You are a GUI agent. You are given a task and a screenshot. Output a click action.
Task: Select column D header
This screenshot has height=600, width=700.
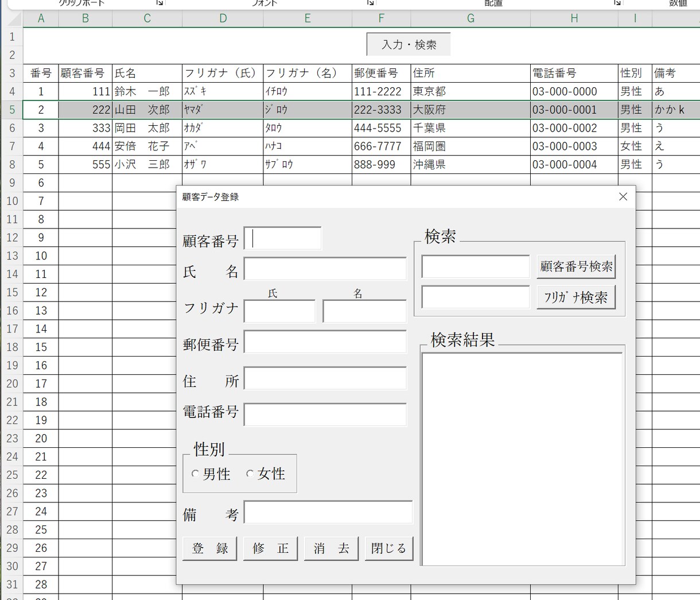[x=223, y=18]
